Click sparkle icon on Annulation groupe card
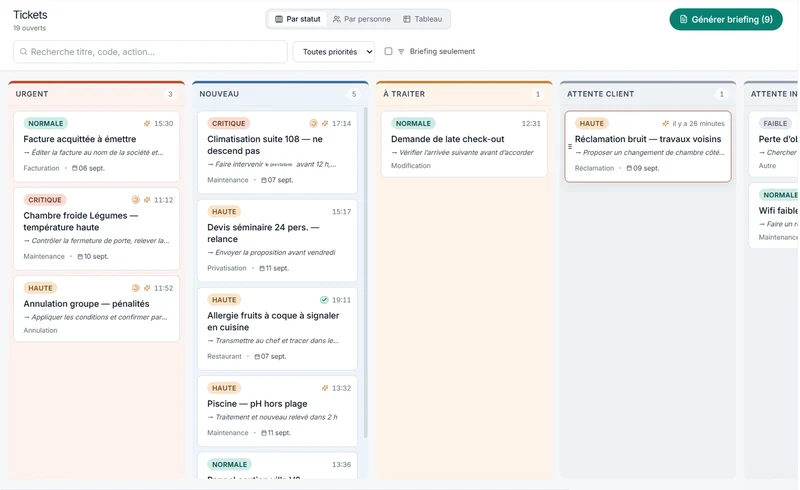This screenshot has width=800, height=490. tap(147, 288)
